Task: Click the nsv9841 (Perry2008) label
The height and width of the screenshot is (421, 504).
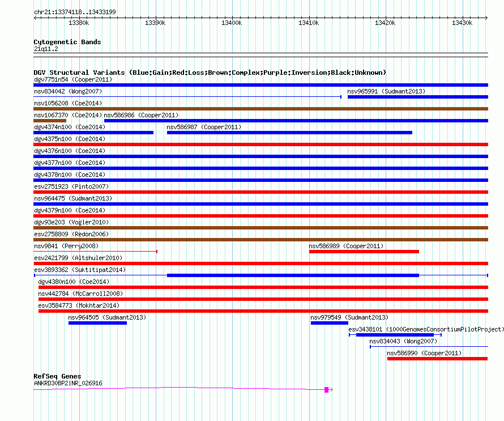Action: click(x=66, y=246)
